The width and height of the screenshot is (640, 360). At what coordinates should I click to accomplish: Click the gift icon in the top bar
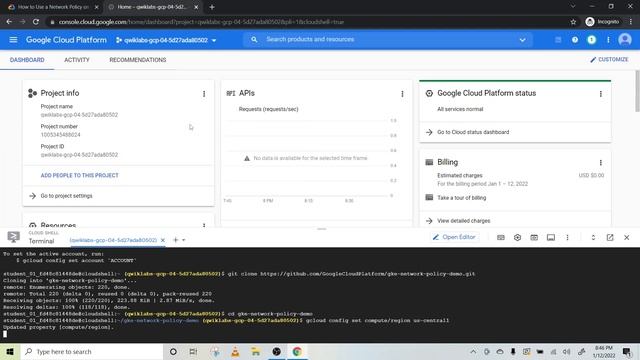point(558,40)
